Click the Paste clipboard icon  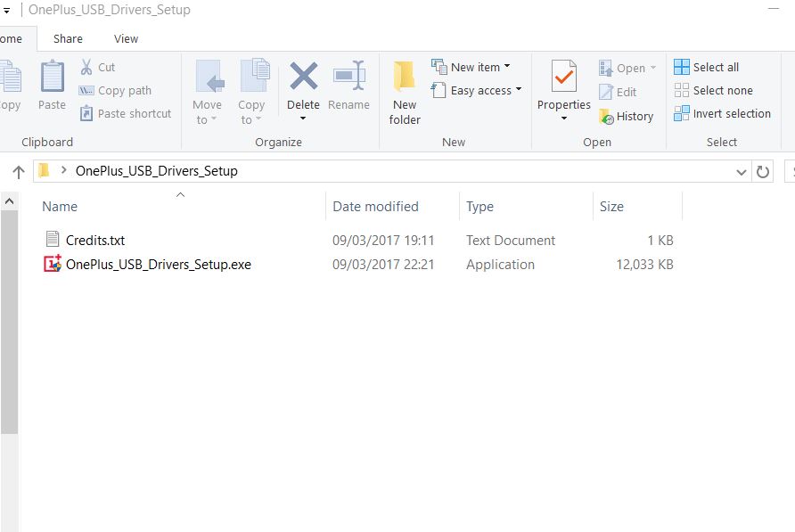[x=53, y=76]
